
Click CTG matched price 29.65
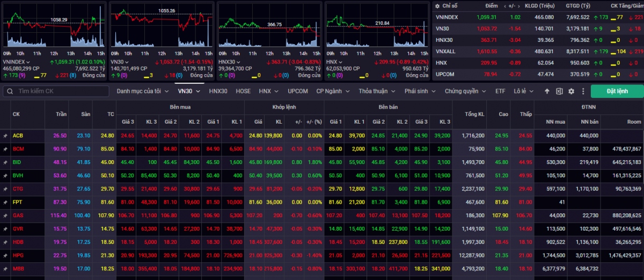(x=255, y=189)
